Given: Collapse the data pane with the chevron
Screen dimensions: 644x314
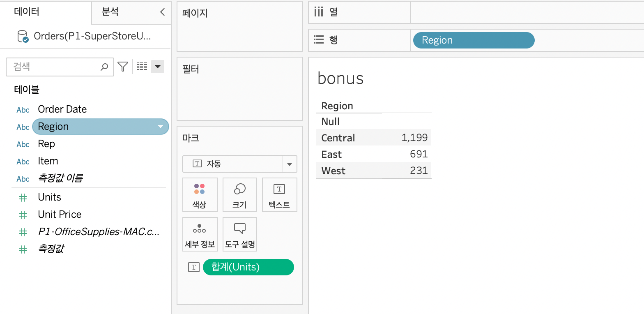Looking at the screenshot, I should [163, 12].
